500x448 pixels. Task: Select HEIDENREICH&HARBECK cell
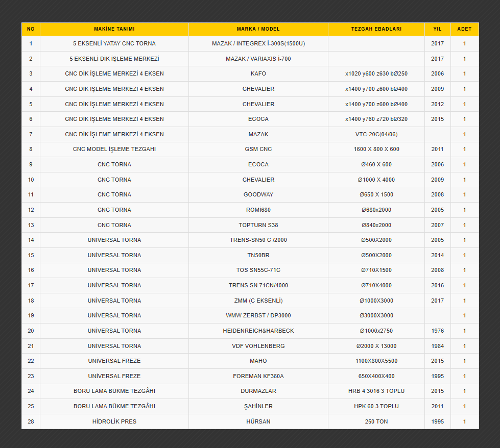click(258, 331)
